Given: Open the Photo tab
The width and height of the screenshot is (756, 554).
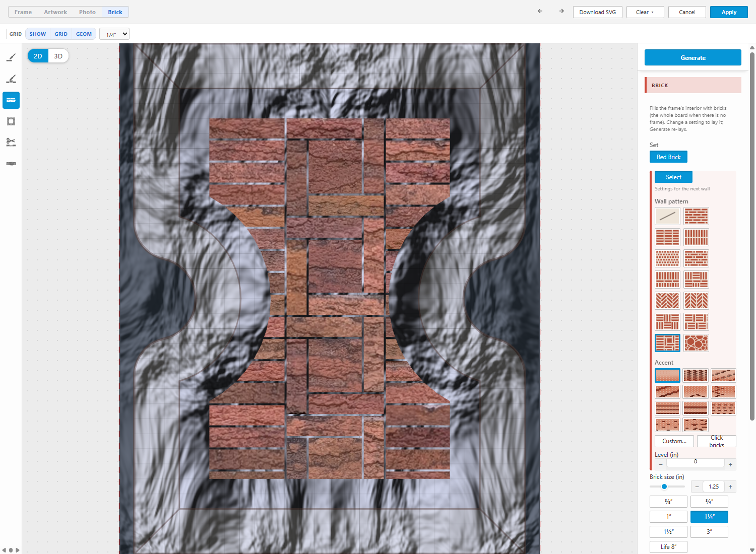Looking at the screenshot, I should coord(87,12).
